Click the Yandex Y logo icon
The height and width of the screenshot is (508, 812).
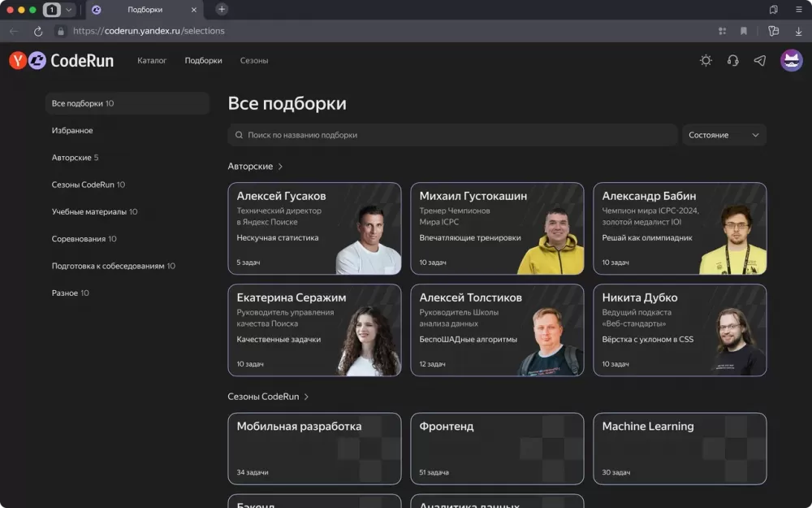[x=18, y=61]
